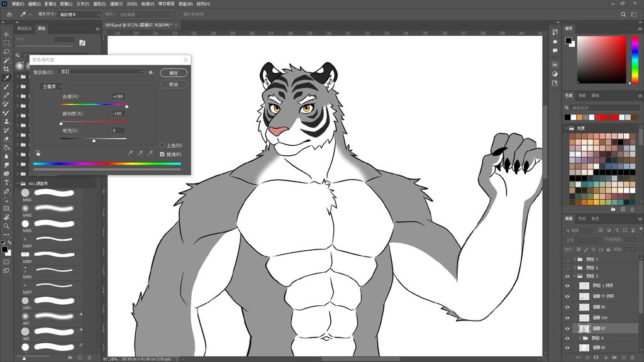
Task: Click the on-image adjustment hand icon
Action: click(x=38, y=152)
